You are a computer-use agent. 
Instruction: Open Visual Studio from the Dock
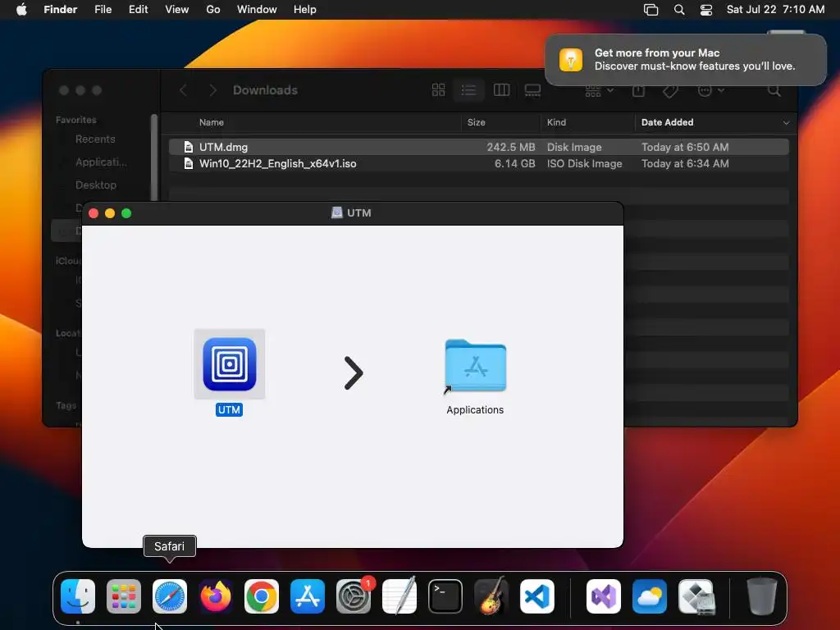click(x=604, y=596)
